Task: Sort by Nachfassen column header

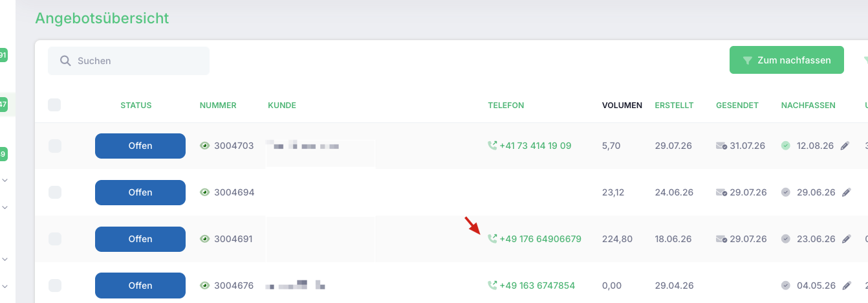Action: tap(808, 106)
